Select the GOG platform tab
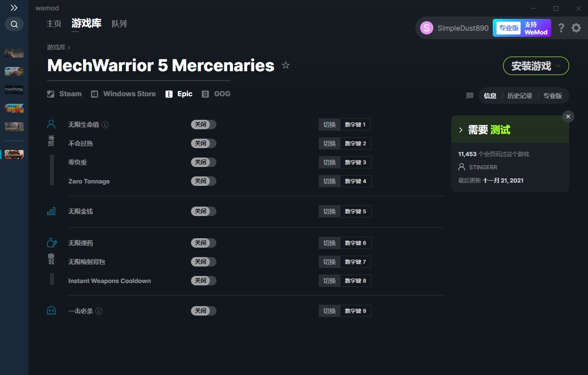The image size is (588, 375). [x=216, y=94]
